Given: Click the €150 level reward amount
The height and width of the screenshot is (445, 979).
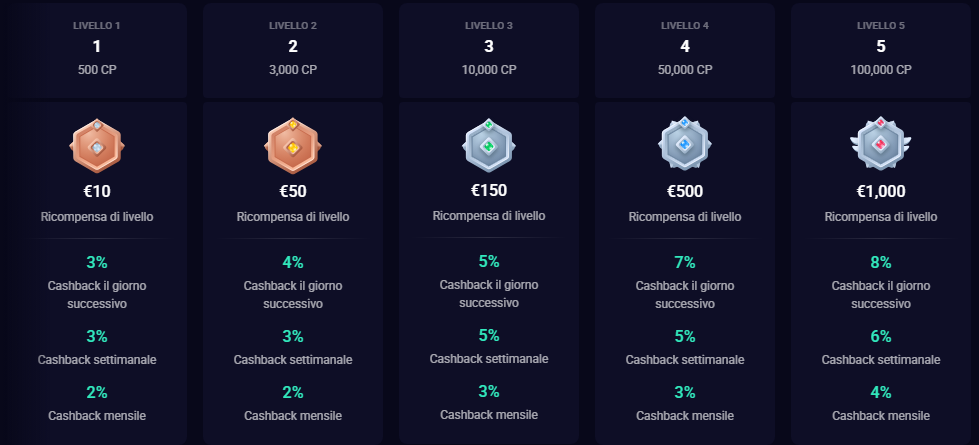Looking at the screenshot, I should [489, 190].
